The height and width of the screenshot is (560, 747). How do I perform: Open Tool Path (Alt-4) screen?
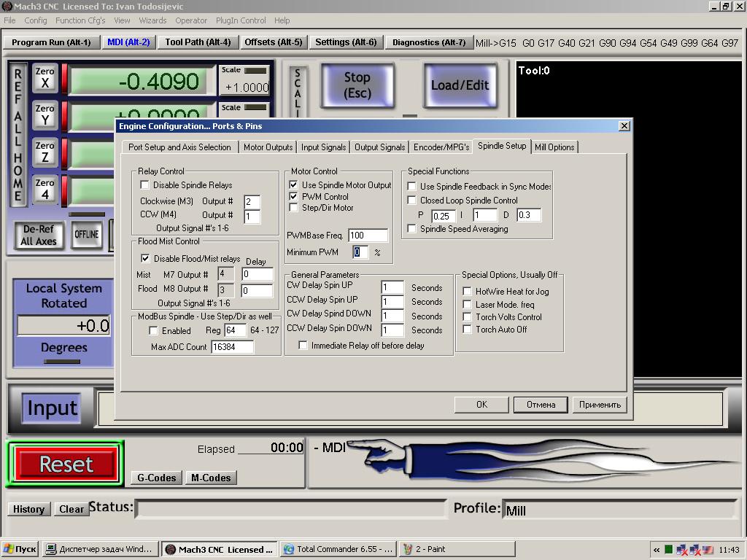[x=198, y=42]
